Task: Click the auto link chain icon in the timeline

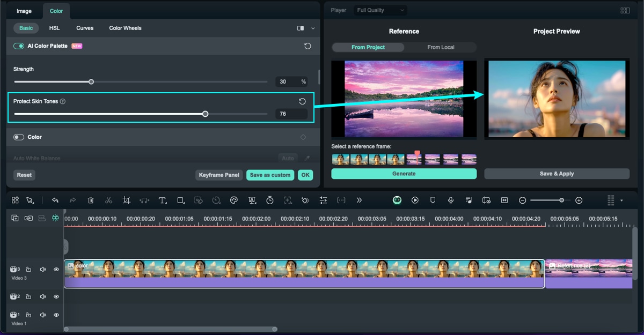Action: 28,218
